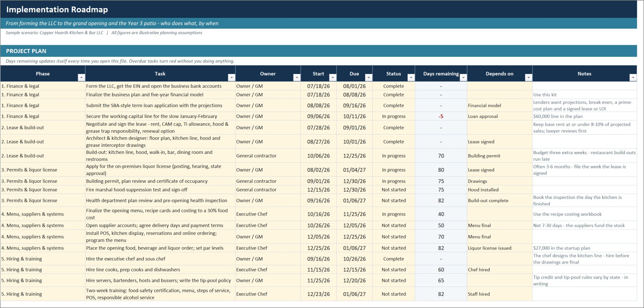Select the Implementation Roadmap title cell
The image size is (644, 308).
(318, 9)
